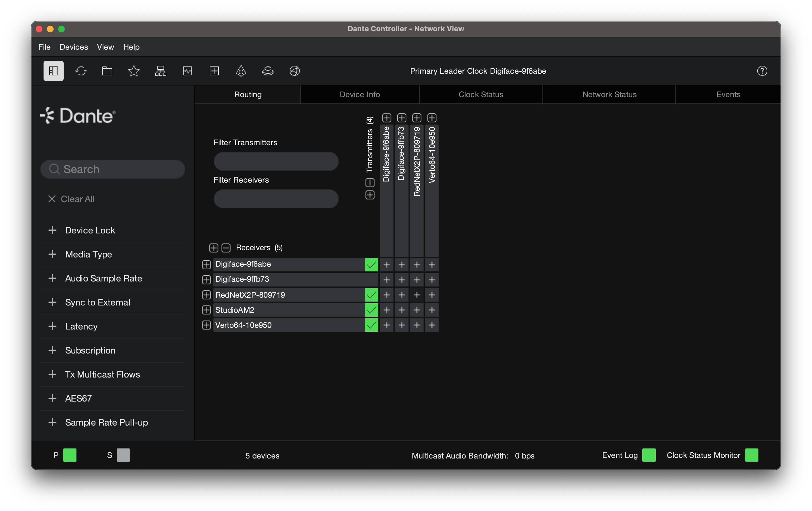Open the View menu
The width and height of the screenshot is (812, 511).
[x=105, y=47]
